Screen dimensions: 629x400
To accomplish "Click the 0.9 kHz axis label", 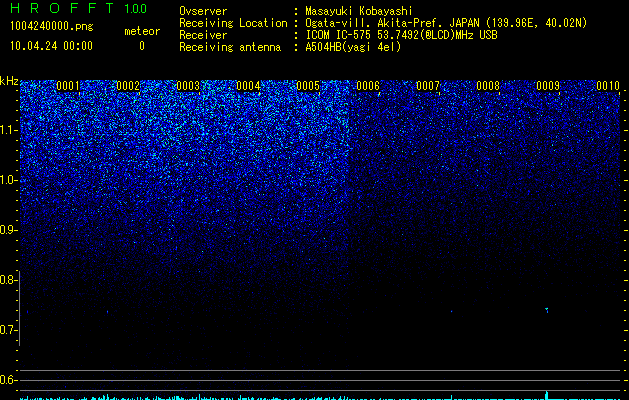I will tap(8, 230).
